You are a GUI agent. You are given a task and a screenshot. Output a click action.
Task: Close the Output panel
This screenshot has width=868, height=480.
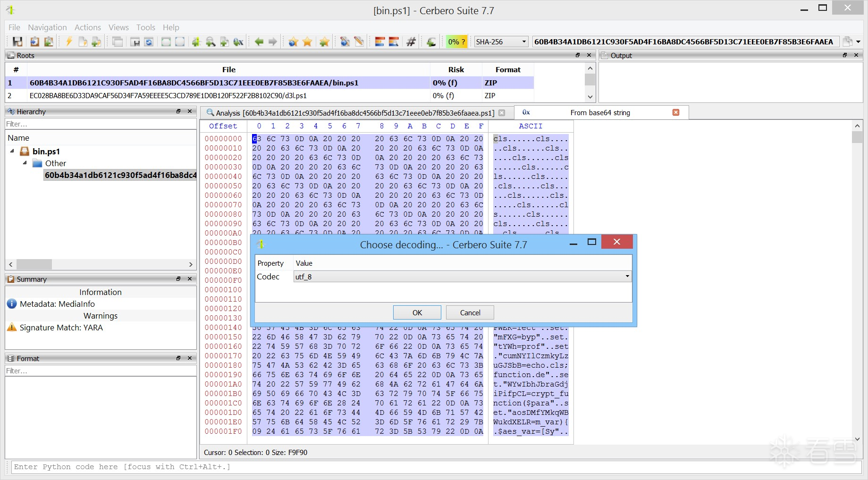[856, 55]
